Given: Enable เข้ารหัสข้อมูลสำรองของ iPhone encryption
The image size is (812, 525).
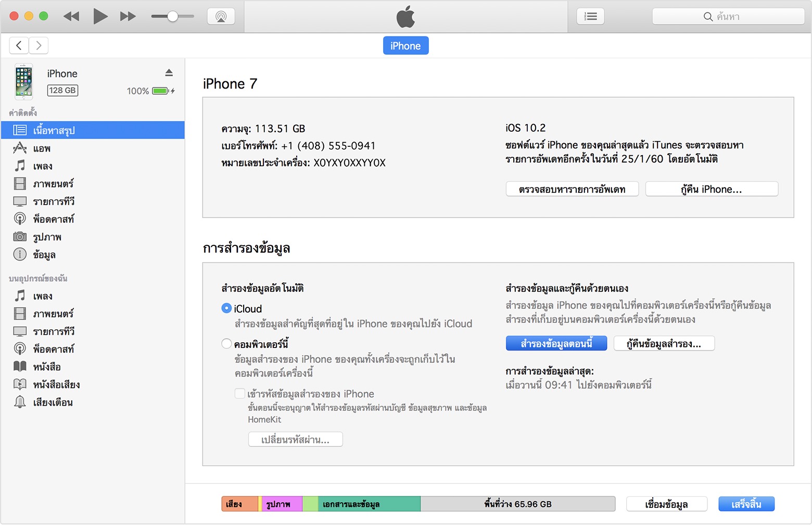Looking at the screenshot, I should tap(240, 394).
